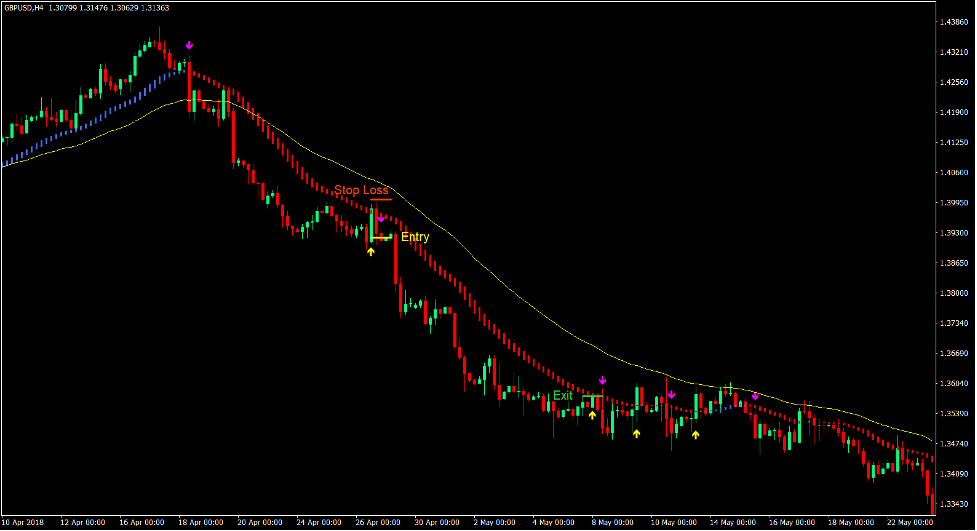This screenshot has height=531, width=977.
Task: Click the magenta down arrow just right of Exit label
Action: coord(602,381)
